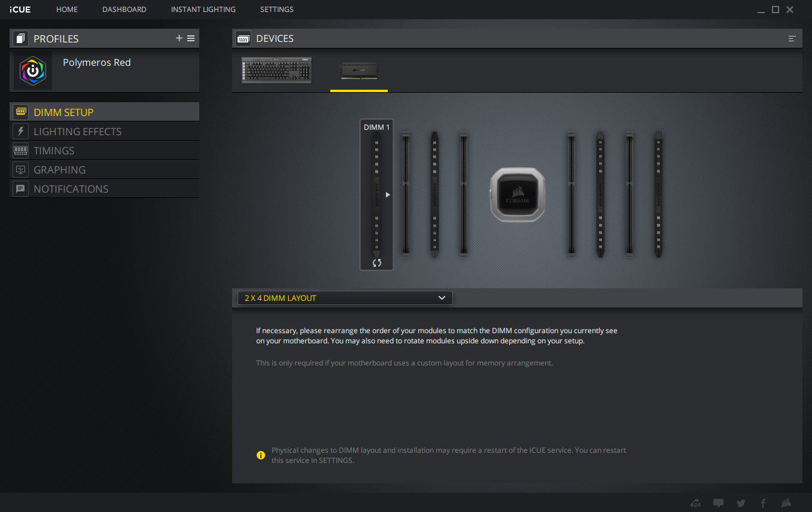Open the SETTINGS menu
The width and height of the screenshot is (812, 512).
point(277,10)
